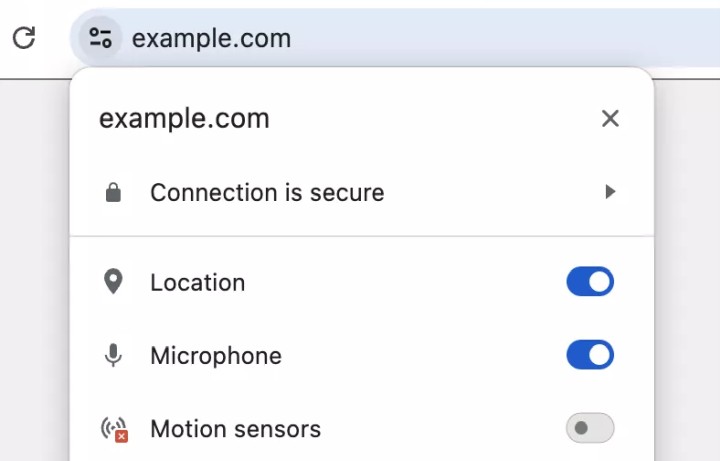Screen dimensions: 720x461
Task: Click the Microphone icon in permissions list
Action: (x=113, y=355)
